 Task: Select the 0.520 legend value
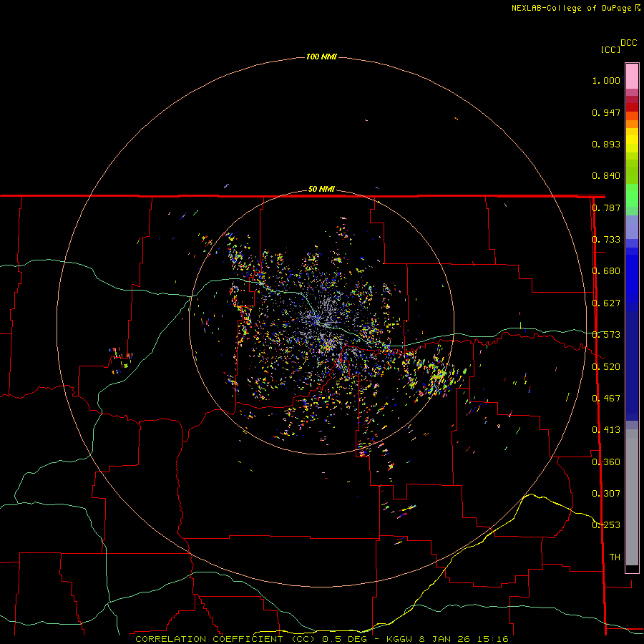tap(606, 367)
